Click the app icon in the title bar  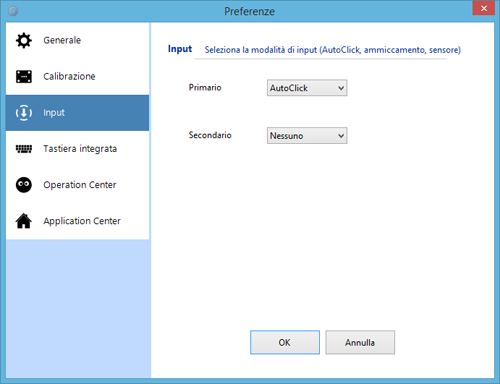(x=13, y=11)
